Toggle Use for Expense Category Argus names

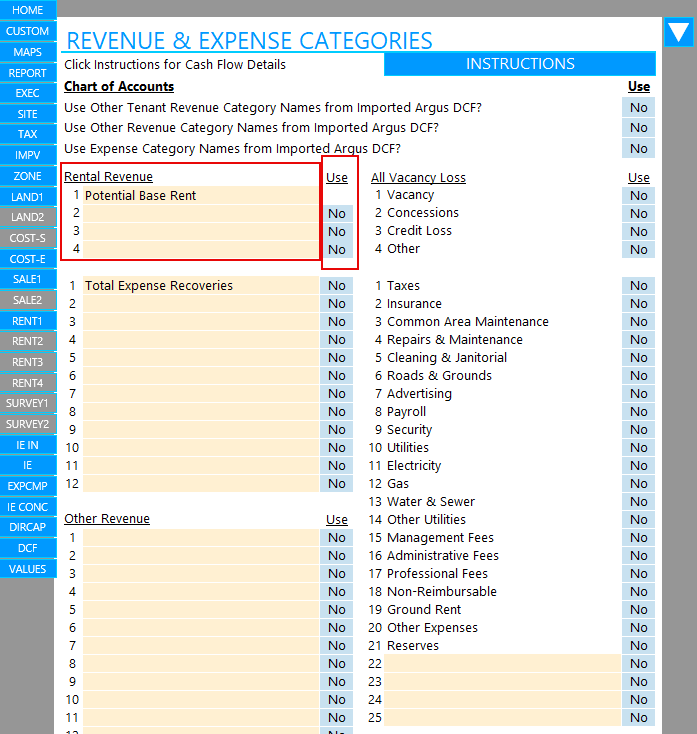(x=638, y=149)
